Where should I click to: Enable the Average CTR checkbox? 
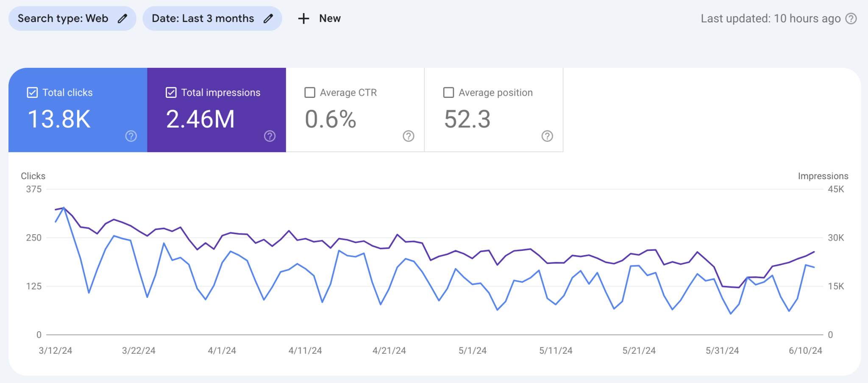[x=309, y=92]
